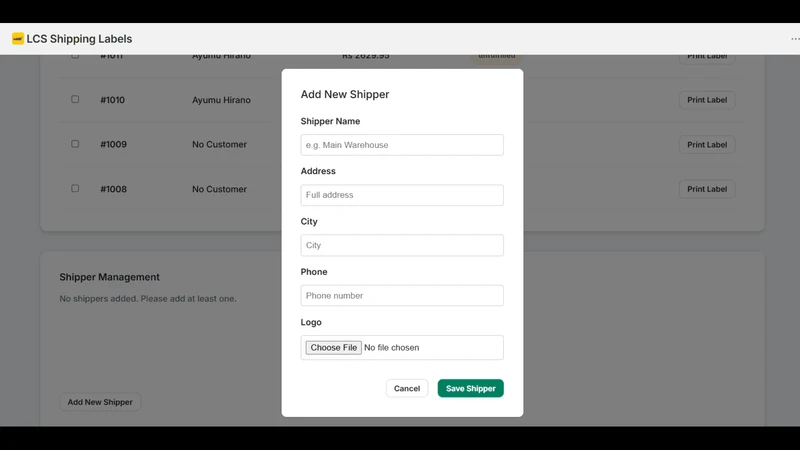The height and width of the screenshot is (450, 800).
Task: Click the 'No shippers added' message
Action: [148, 298]
